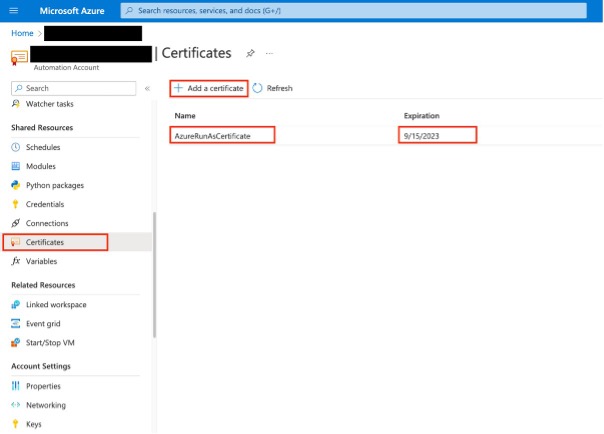The image size is (604, 434).
Task: Click the Microsoft Azure logo text
Action: (72, 11)
